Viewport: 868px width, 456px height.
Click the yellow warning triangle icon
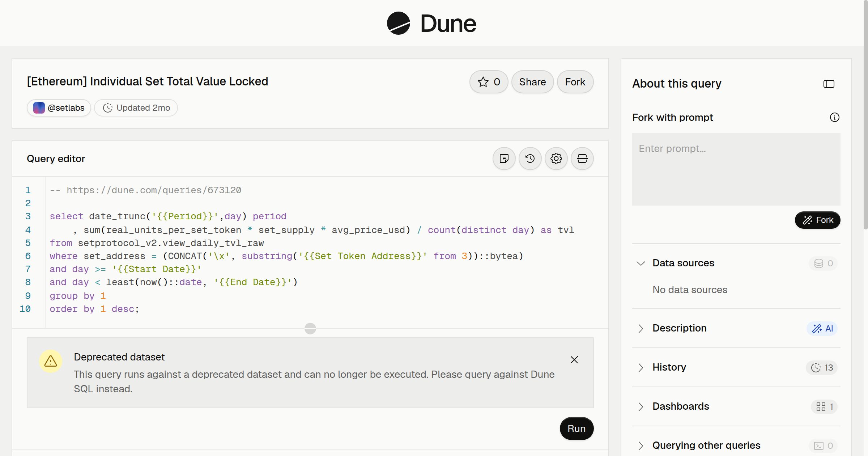(51, 361)
